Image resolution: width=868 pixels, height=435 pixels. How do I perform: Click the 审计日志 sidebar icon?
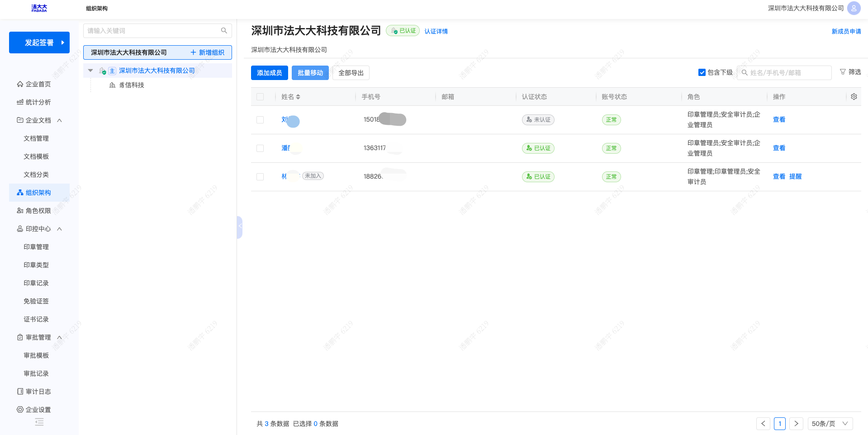click(20, 392)
